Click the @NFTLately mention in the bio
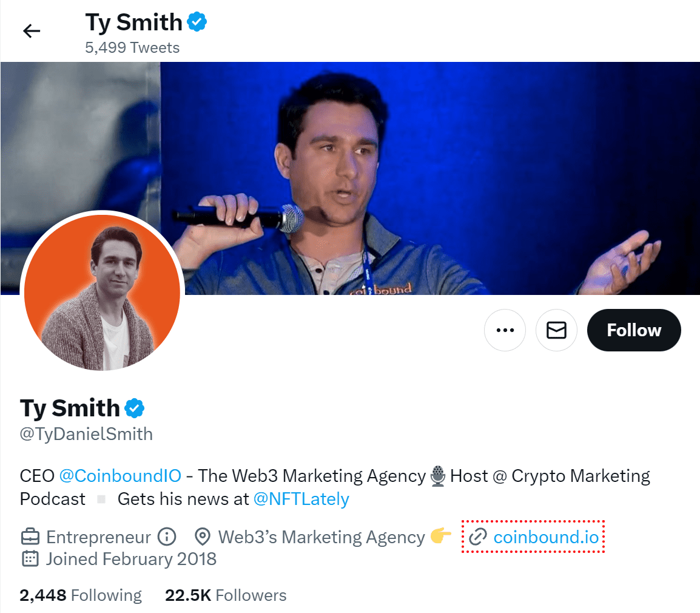Image resolution: width=700 pixels, height=613 pixels. [301, 498]
